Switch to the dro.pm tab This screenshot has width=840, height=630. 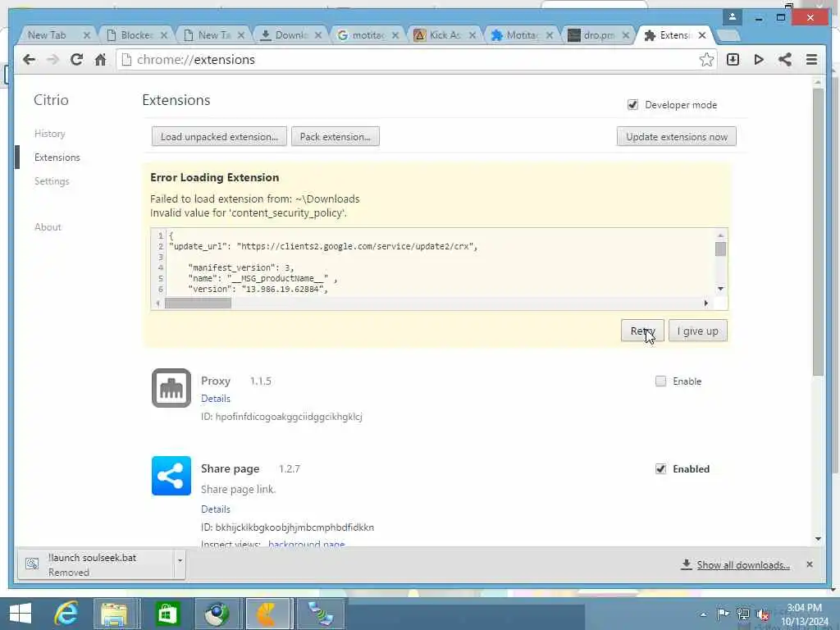pyautogui.click(x=598, y=35)
